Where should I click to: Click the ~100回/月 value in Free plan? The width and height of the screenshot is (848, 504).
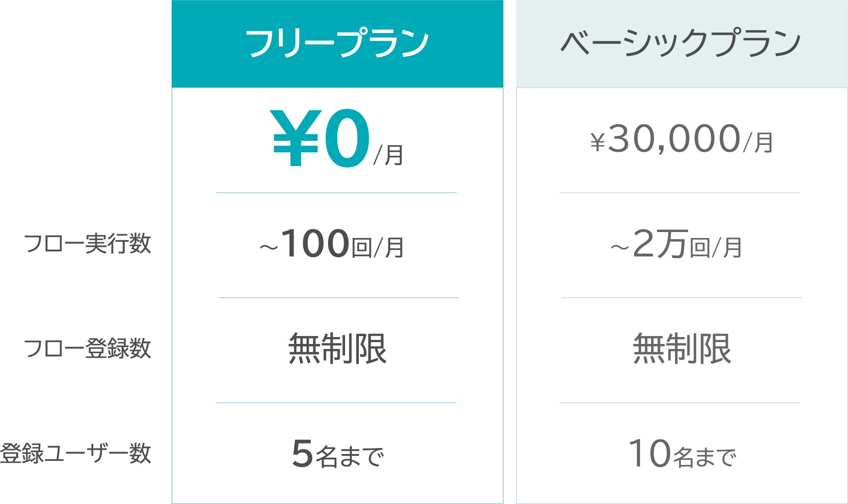pyautogui.click(x=331, y=244)
